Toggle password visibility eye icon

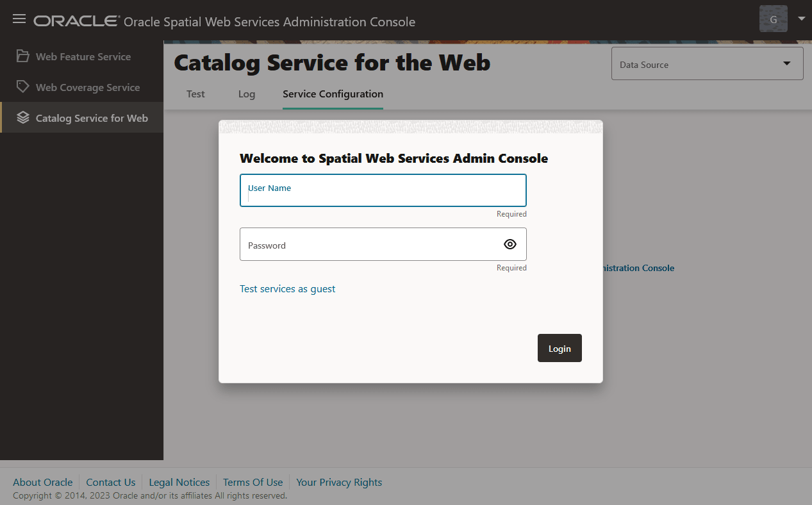pyautogui.click(x=510, y=244)
